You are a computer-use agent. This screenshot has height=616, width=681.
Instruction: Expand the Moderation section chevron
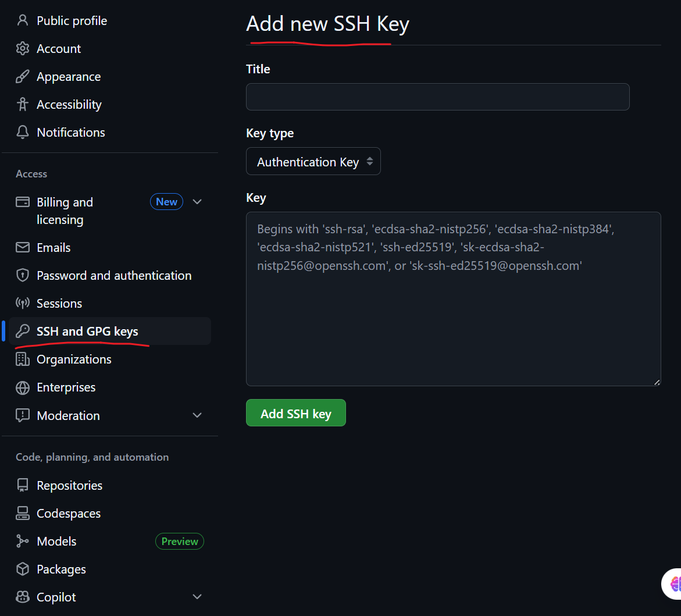point(197,415)
